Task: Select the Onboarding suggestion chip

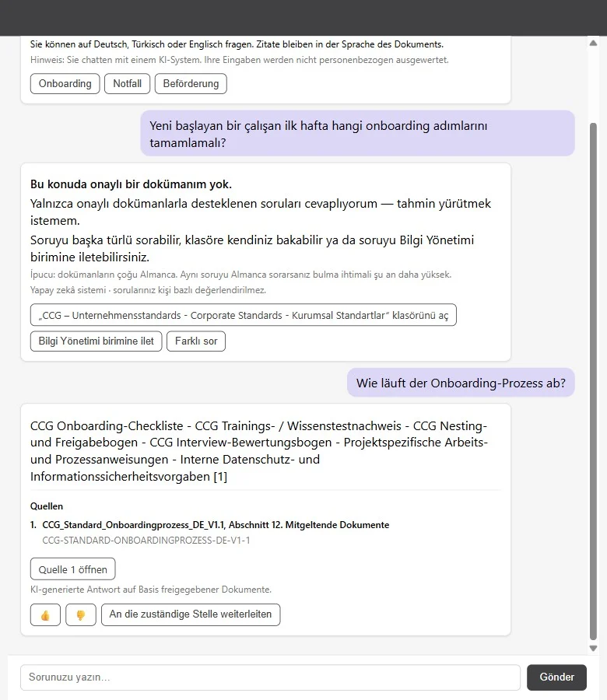Action: click(65, 83)
